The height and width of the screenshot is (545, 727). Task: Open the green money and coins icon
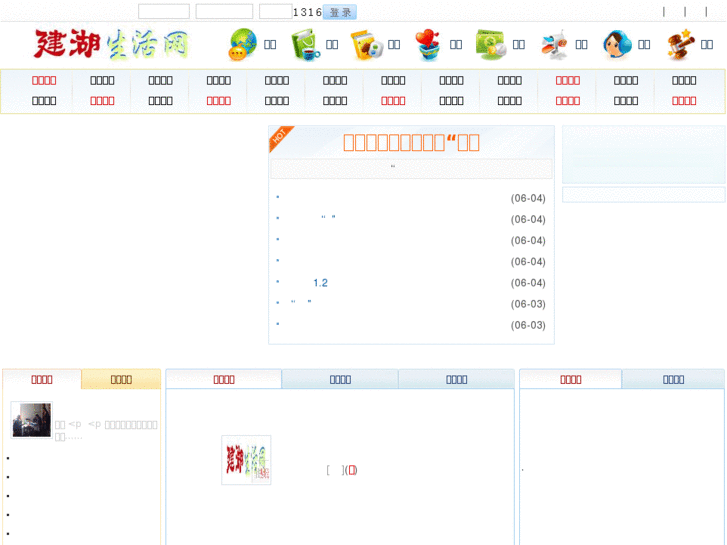point(490,45)
